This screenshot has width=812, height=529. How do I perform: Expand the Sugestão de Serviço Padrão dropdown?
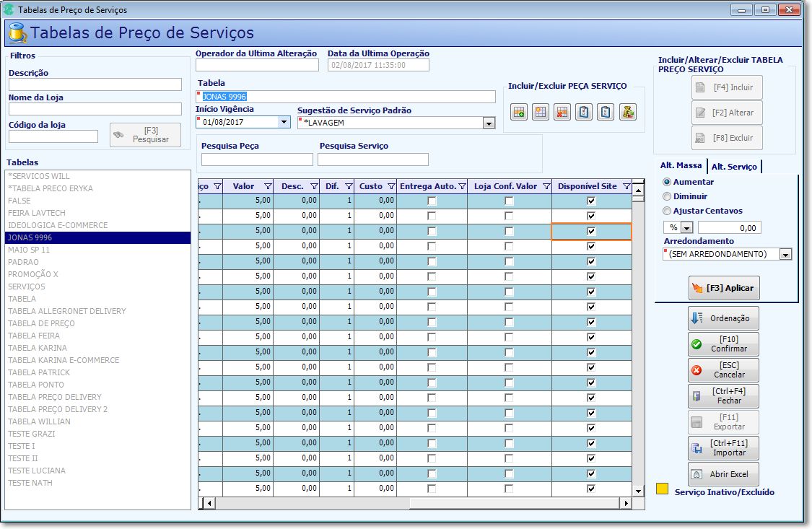489,123
